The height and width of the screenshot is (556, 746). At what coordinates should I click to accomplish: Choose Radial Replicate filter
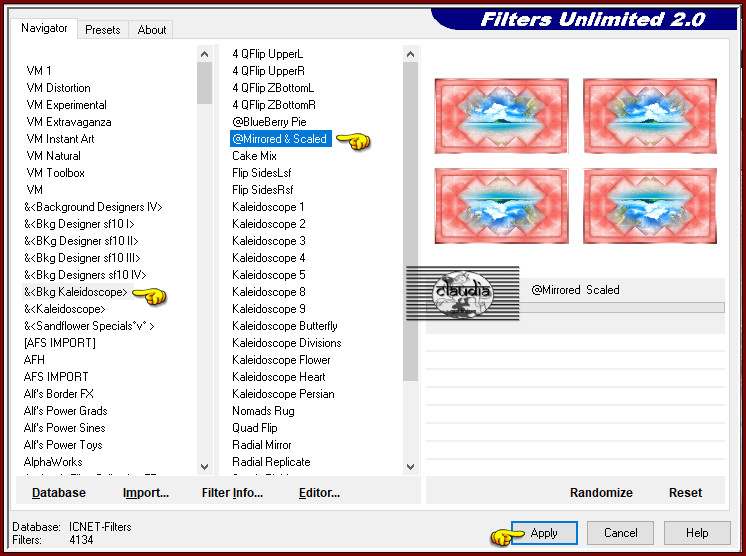[x=271, y=462]
